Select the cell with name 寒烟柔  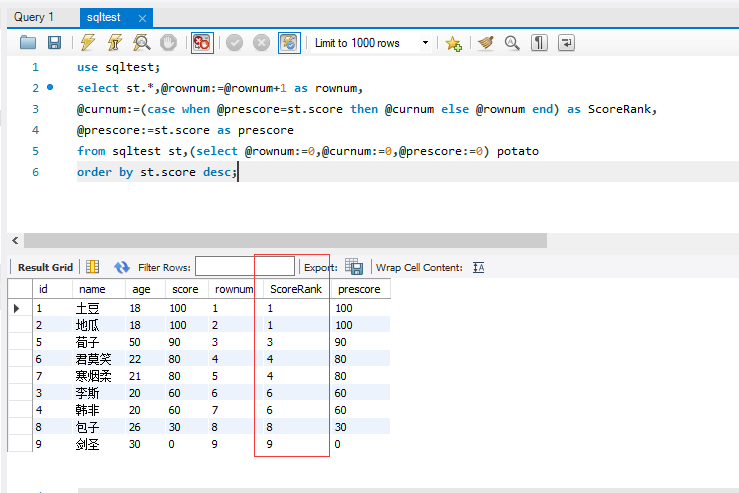click(99, 376)
